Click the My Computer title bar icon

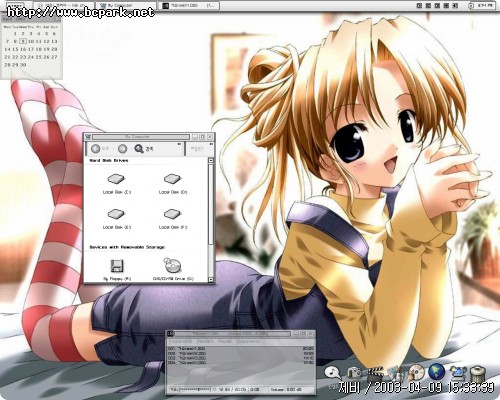pyautogui.click(x=88, y=137)
